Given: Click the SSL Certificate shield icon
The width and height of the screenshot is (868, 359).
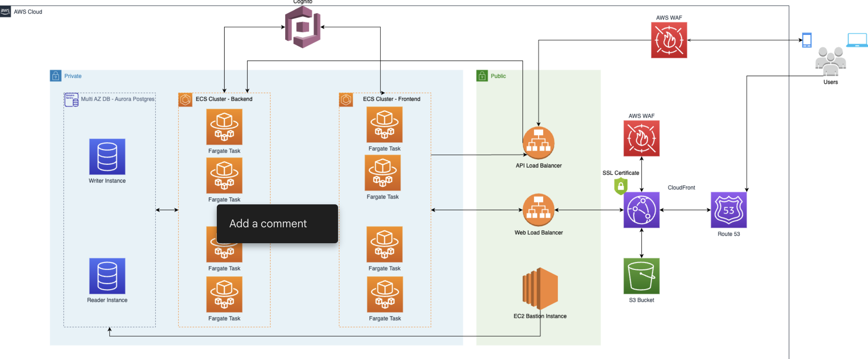Looking at the screenshot, I should point(621,186).
